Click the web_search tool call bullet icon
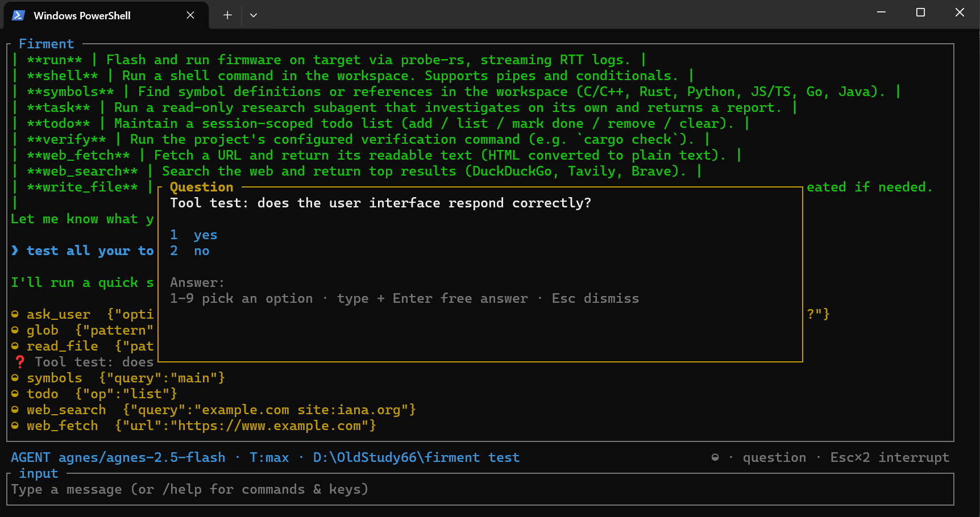This screenshot has width=980, height=517. click(15, 410)
